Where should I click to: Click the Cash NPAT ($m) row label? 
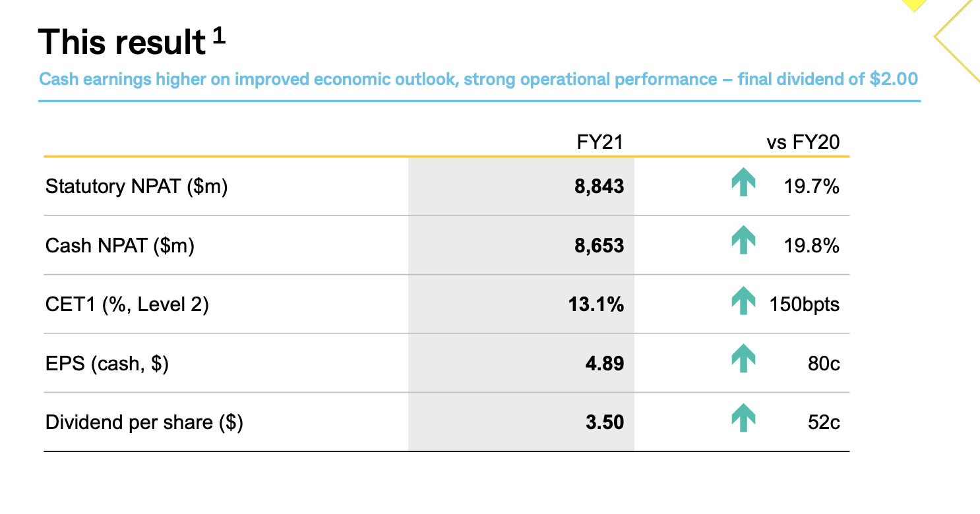tap(120, 246)
